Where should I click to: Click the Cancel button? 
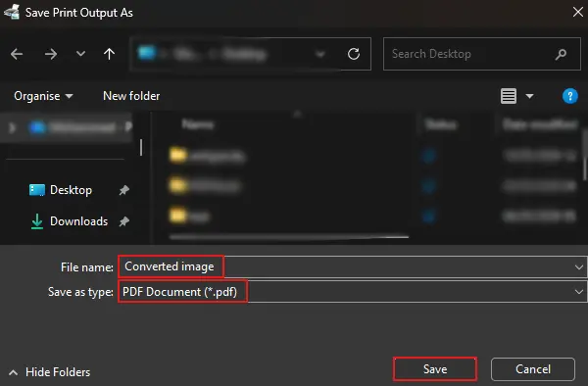point(533,369)
